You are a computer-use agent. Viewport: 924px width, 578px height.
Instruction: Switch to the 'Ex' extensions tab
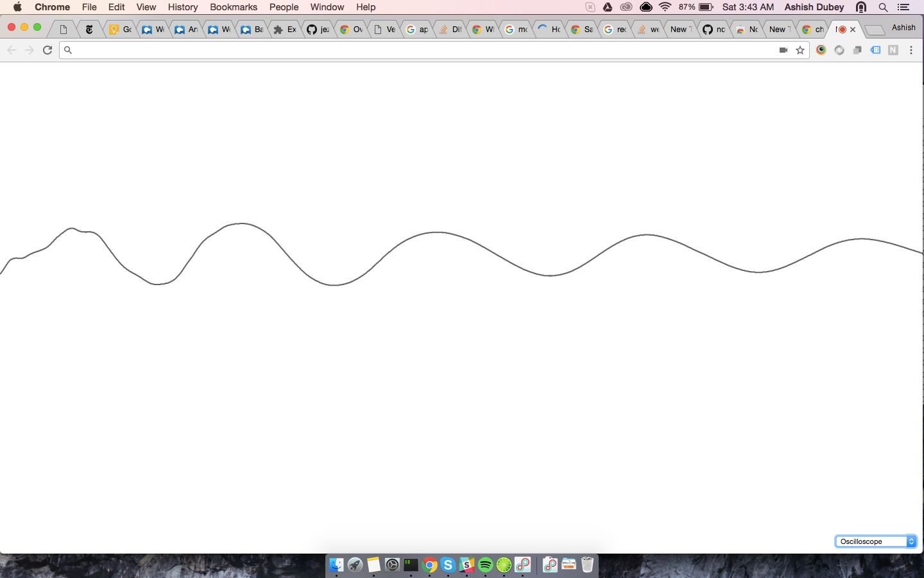(x=286, y=30)
